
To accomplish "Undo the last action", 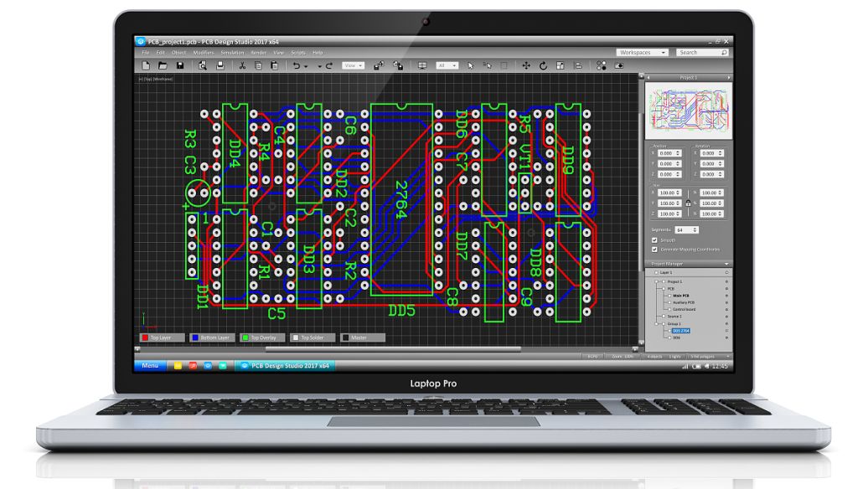I will tap(297, 66).
